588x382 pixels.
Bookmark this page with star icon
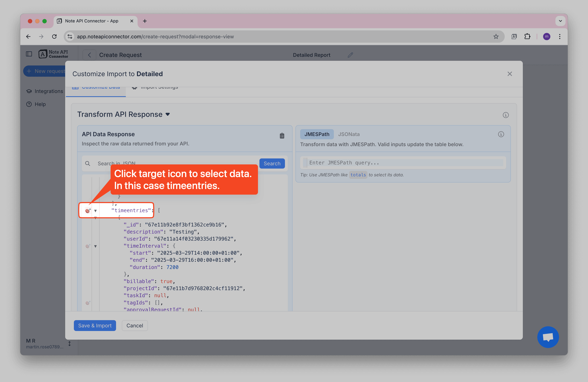click(496, 37)
